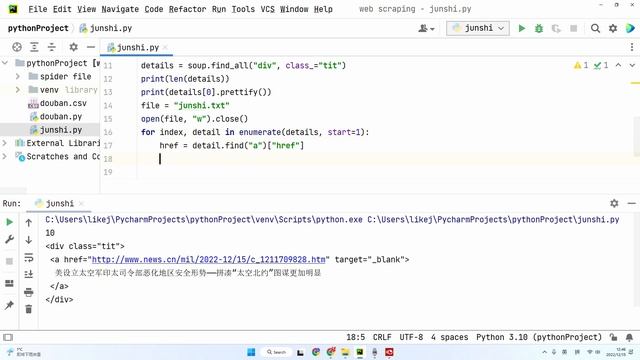Expand Scratches and Consoles node
Viewport: 640px width, 360px height.
tap(5, 156)
